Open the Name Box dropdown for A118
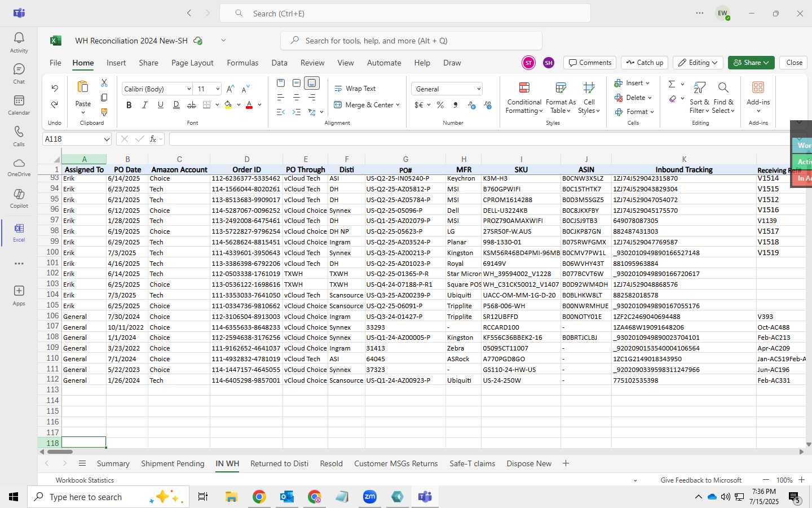Viewport: 812px width, 508px height. tap(107, 139)
